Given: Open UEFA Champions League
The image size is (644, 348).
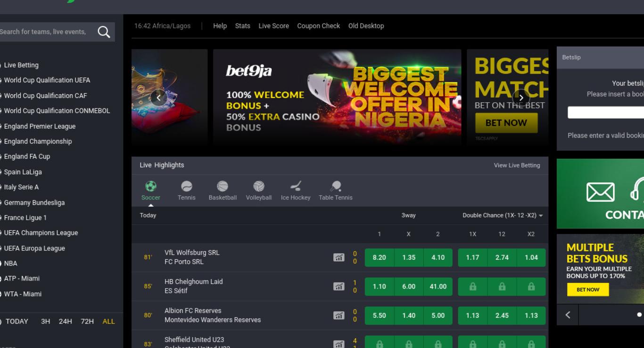Looking at the screenshot, I should pos(41,232).
